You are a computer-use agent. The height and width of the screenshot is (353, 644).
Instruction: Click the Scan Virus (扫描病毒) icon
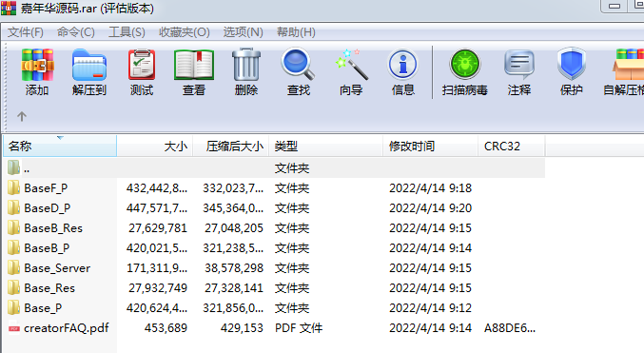[x=465, y=64]
